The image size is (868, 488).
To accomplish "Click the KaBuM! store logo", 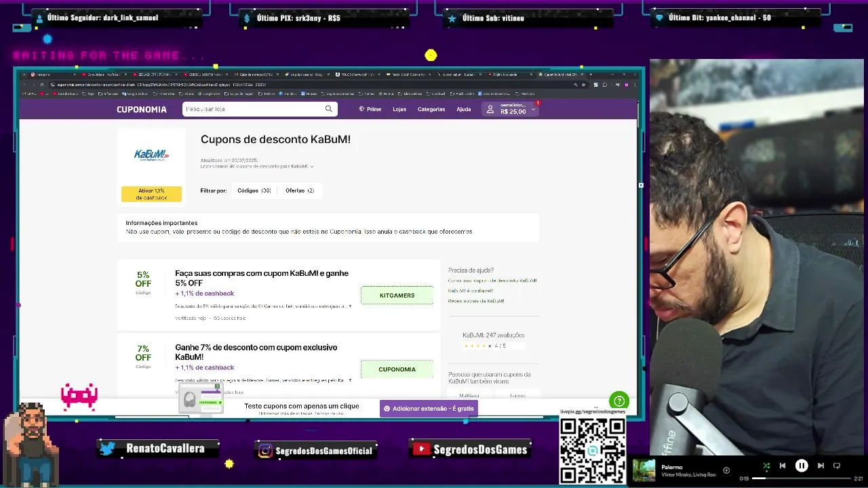I will click(x=151, y=155).
